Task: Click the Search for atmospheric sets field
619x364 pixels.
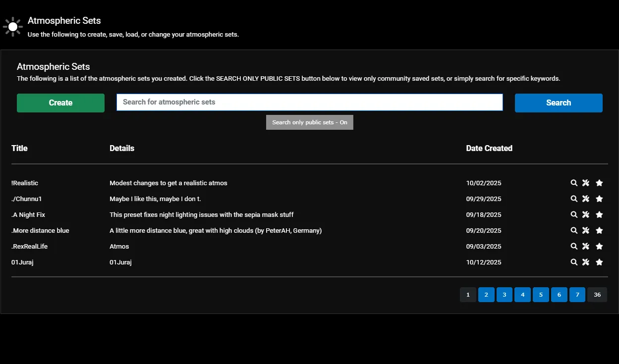Action: tap(309, 102)
